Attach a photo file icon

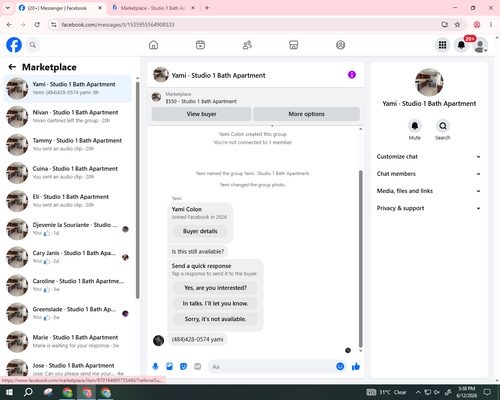(x=169, y=367)
